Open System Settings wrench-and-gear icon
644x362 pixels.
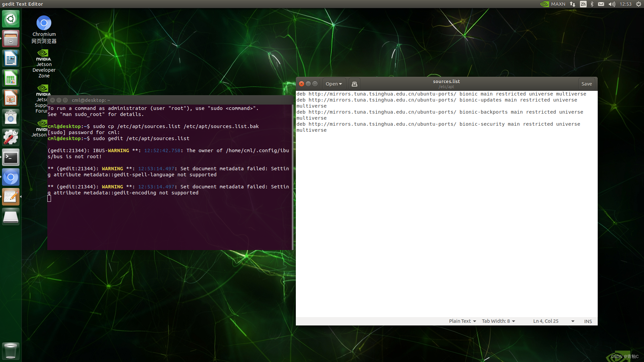[x=11, y=137]
